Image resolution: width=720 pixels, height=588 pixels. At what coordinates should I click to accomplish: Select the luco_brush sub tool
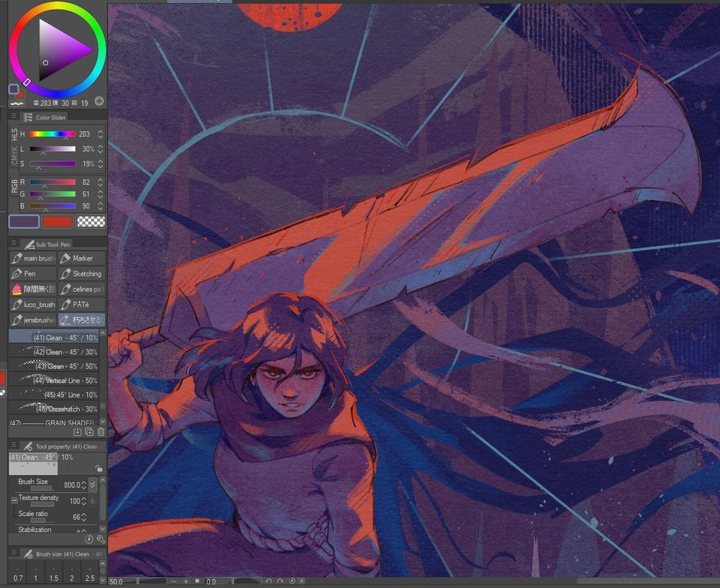(x=32, y=304)
